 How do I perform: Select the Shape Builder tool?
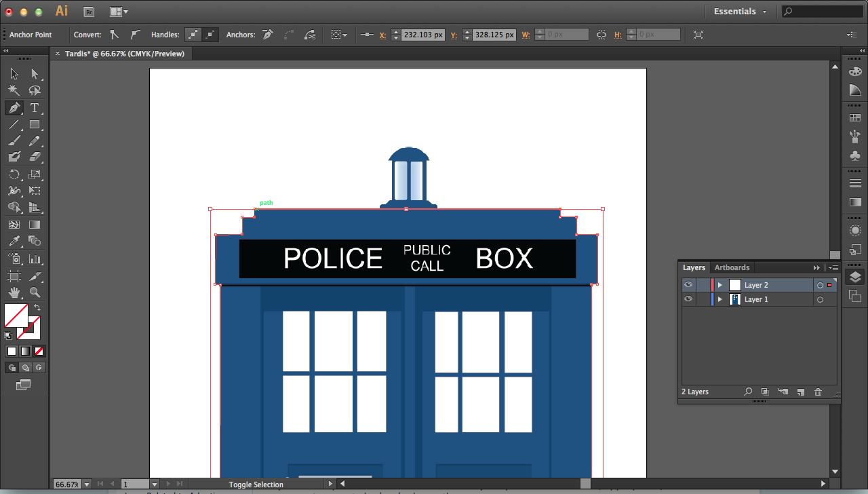point(14,208)
